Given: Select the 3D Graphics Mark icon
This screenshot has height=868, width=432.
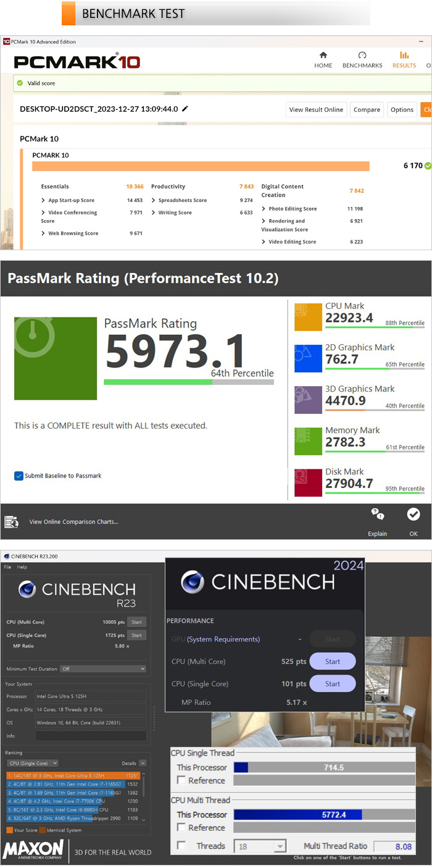Looking at the screenshot, I should (308, 400).
